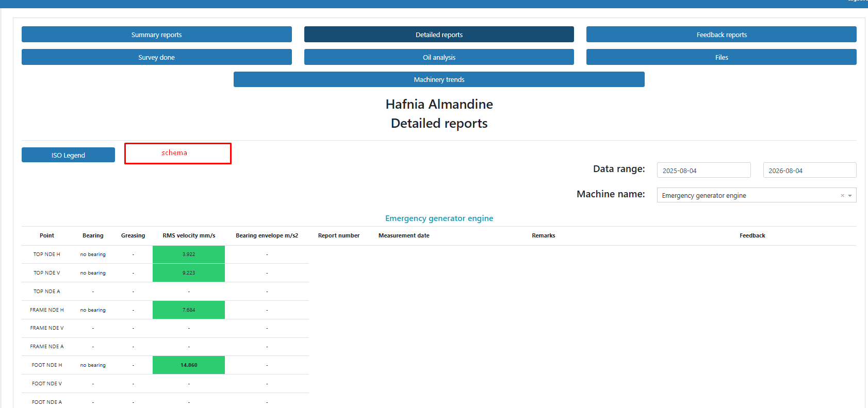Click the green 3.922 velocity cell
Screen dimensions: 868x408
point(189,254)
